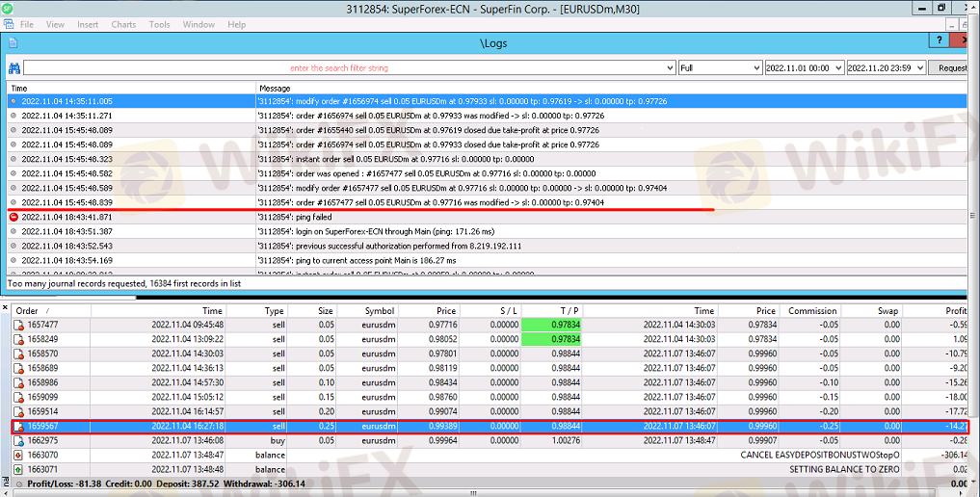Image resolution: width=980 pixels, height=497 pixels.
Task: Click the 'CANCEL EASYDEPOSITBONUSTWOStopO' balance comment
Action: (819, 455)
